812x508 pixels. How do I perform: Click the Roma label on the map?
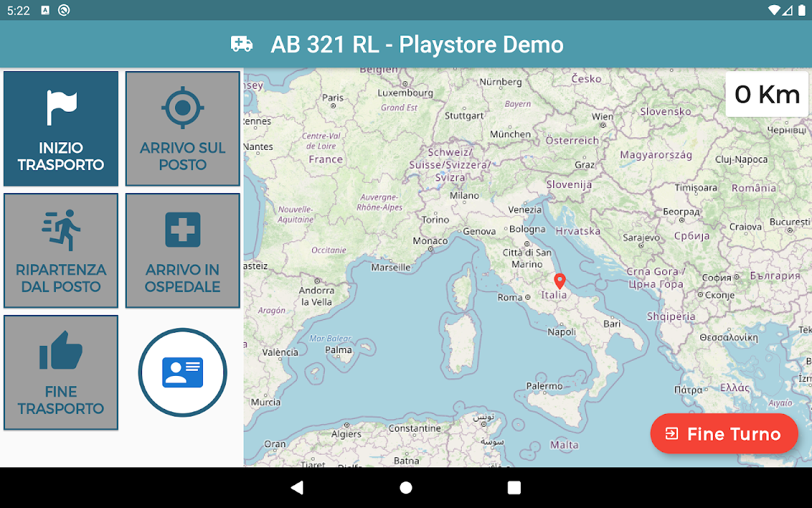tap(510, 297)
